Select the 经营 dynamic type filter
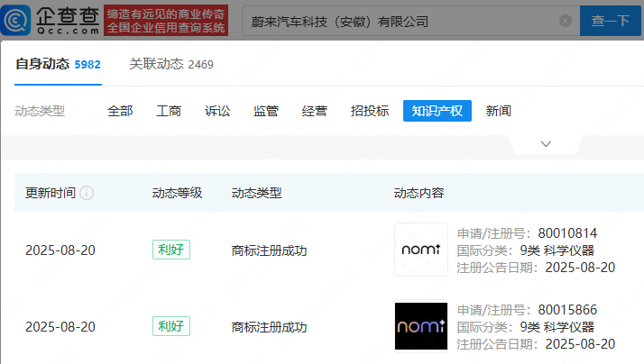Image resolution: width=644 pixels, height=364 pixels. pos(314,111)
